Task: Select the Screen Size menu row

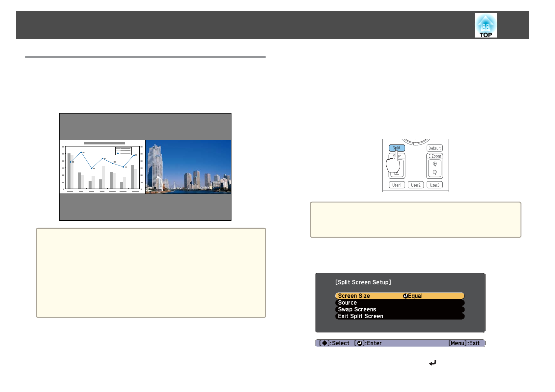Action: pos(400,296)
